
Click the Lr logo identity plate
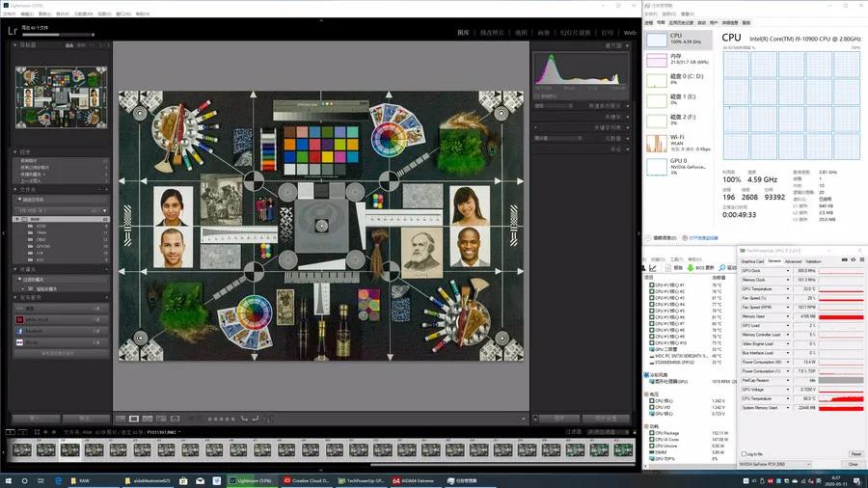point(14,30)
